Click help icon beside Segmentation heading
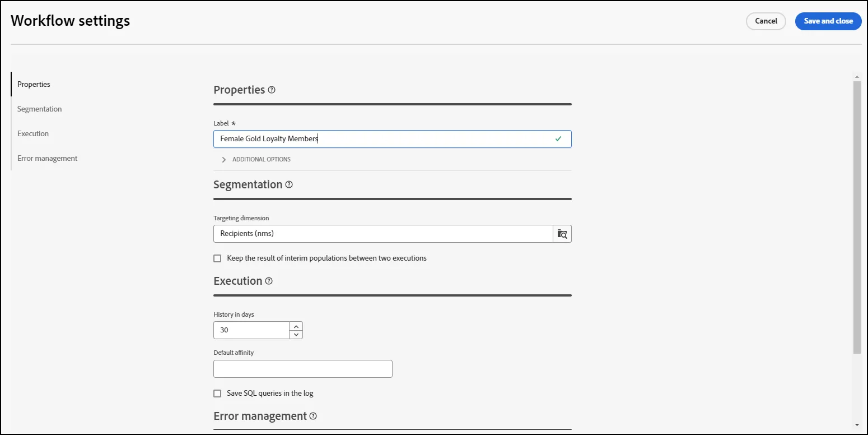Image resolution: width=868 pixels, height=435 pixels. [289, 184]
